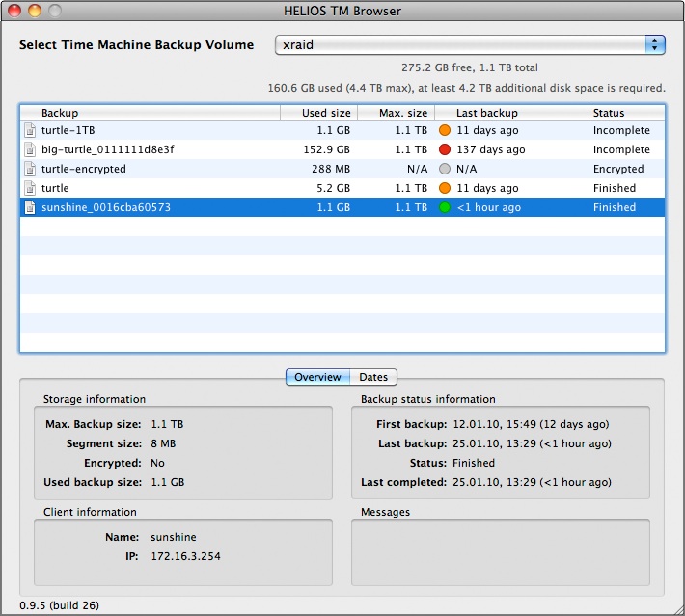Click the green status dot for sunshine backup
The height and width of the screenshot is (616, 685).
[x=445, y=207]
